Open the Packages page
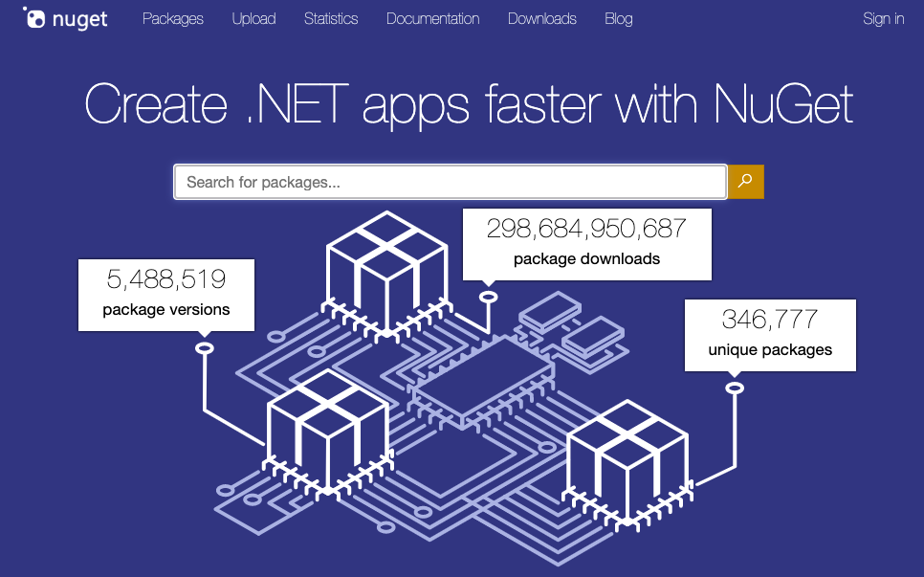 tap(172, 18)
